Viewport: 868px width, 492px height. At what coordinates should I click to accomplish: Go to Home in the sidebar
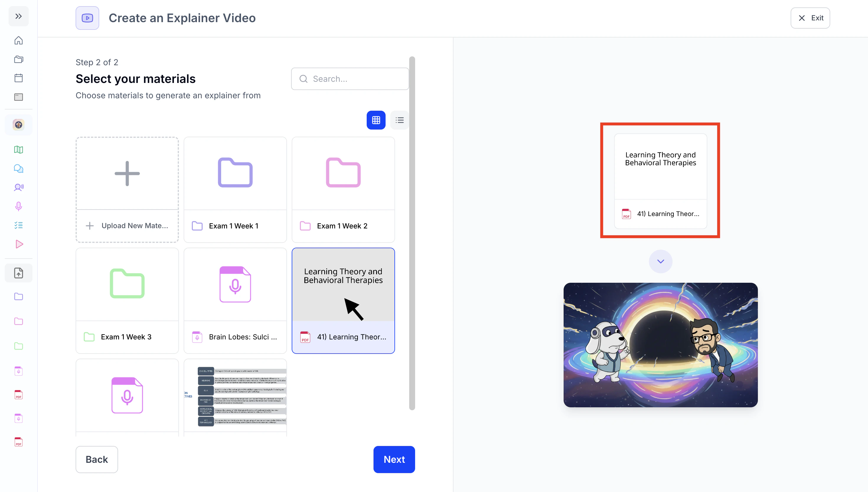coord(19,40)
